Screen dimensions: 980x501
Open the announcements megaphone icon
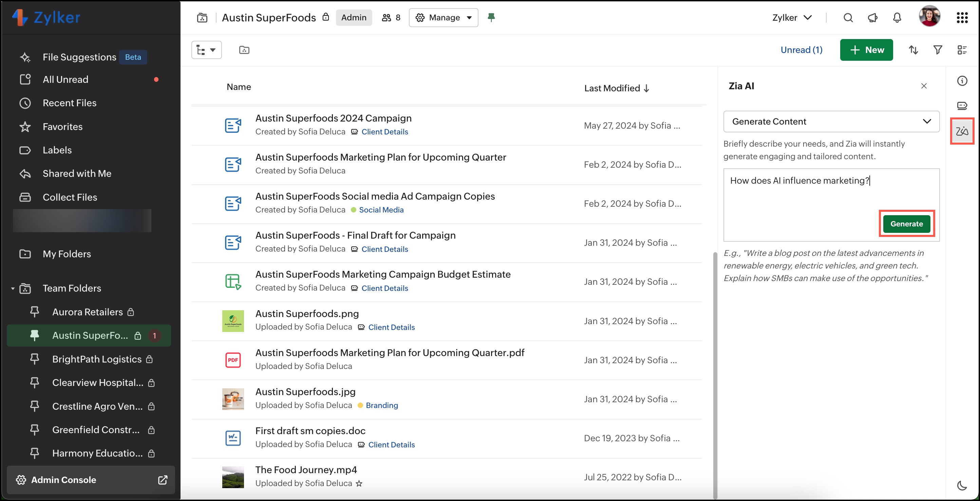(872, 18)
